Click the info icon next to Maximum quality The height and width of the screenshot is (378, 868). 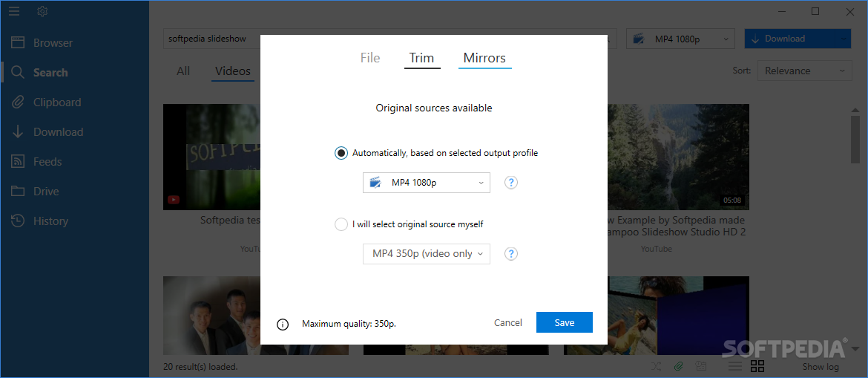[x=283, y=324]
